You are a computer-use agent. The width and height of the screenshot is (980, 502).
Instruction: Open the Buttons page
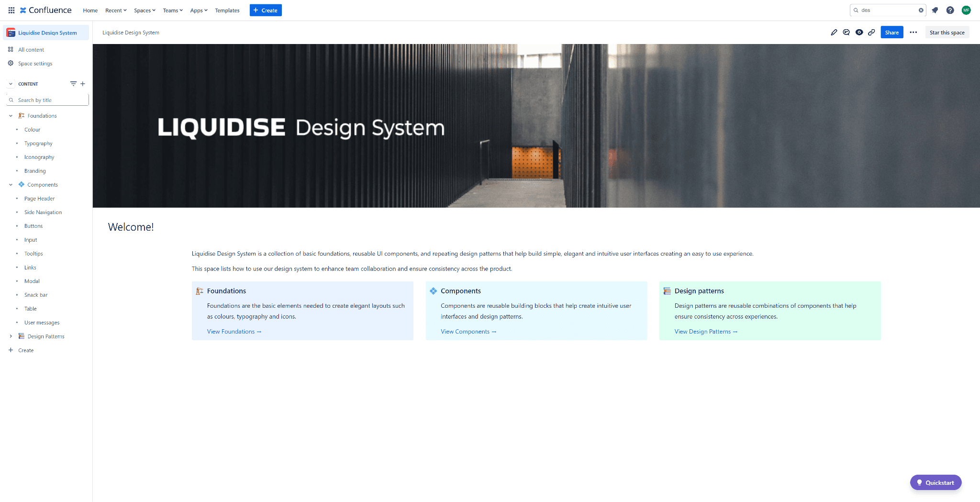click(x=33, y=226)
